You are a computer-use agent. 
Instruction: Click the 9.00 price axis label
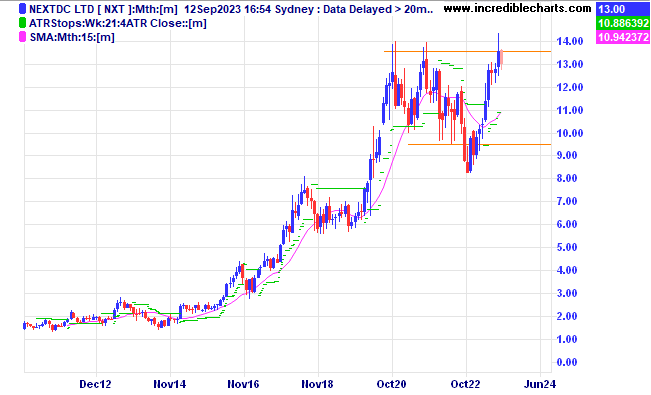coord(566,155)
